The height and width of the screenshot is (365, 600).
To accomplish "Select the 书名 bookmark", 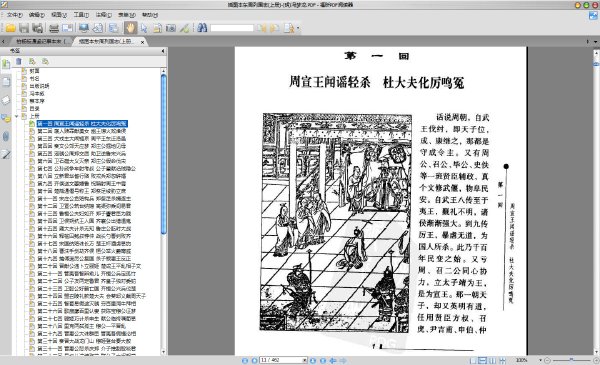I will pos(34,78).
